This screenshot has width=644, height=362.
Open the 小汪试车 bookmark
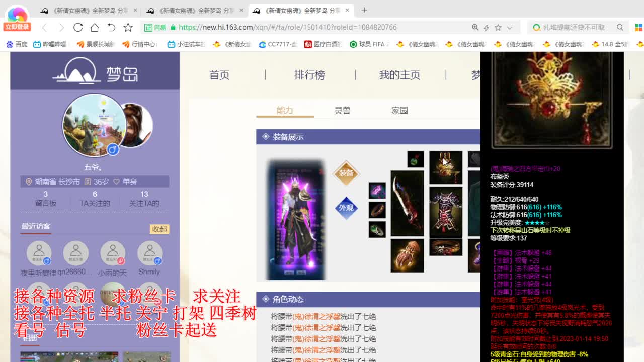click(186, 44)
